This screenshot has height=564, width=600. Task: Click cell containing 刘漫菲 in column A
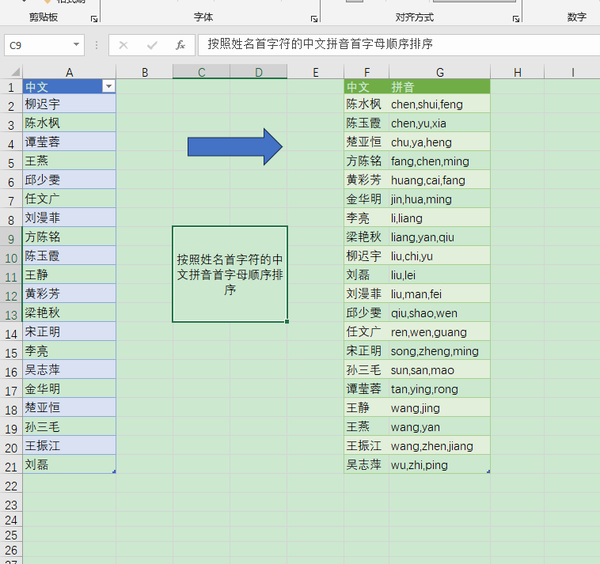click(x=69, y=218)
